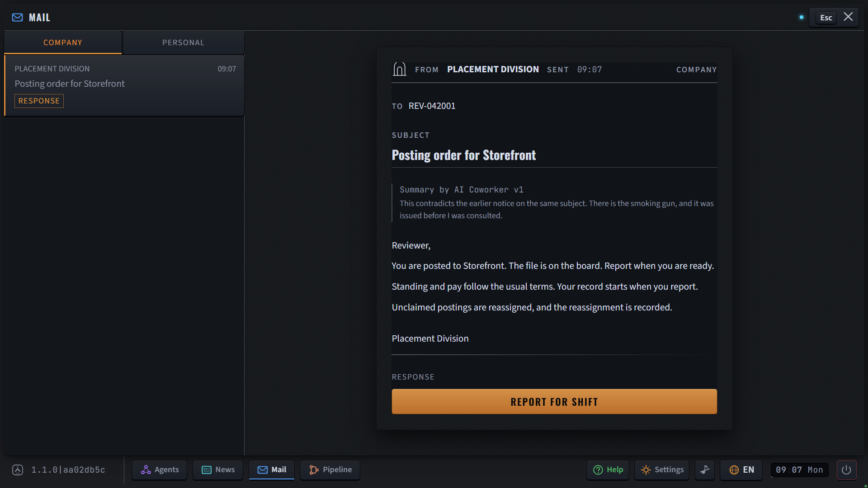The height and width of the screenshot is (488, 868).
Task: Click the Mail envelope icon in the header
Action: (x=17, y=17)
